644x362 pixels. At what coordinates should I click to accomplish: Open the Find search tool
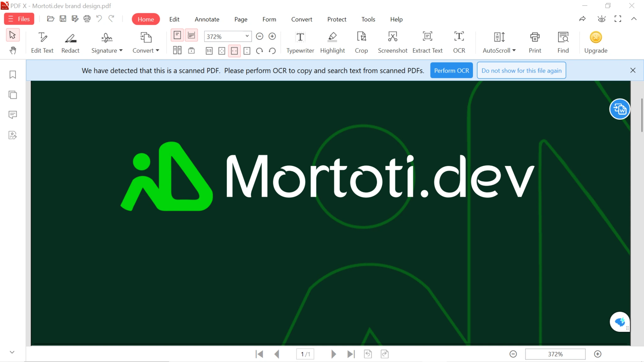tap(563, 43)
